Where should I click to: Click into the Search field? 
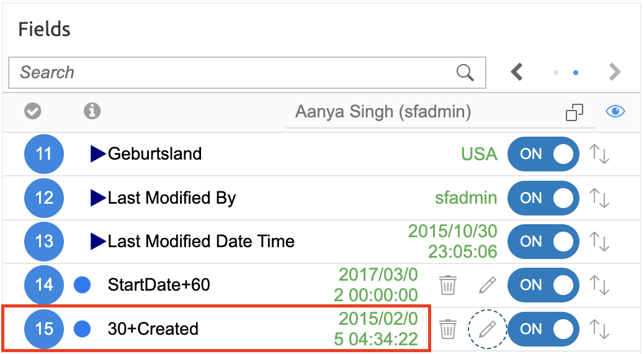230,73
